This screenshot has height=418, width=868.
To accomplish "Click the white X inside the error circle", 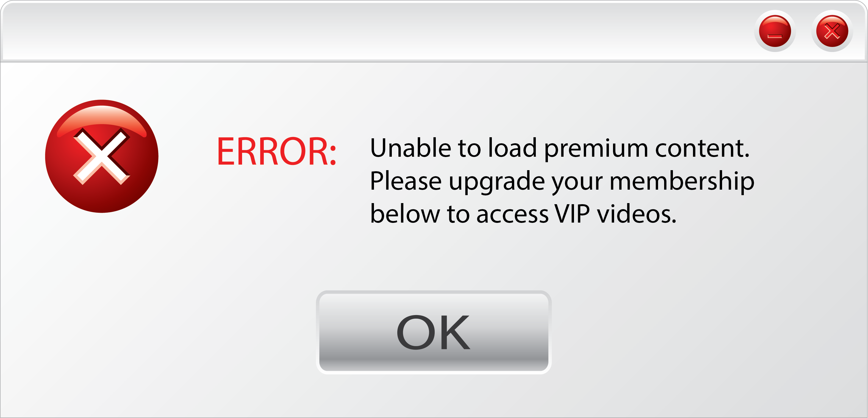I will pyautogui.click(x=102, y=156).
